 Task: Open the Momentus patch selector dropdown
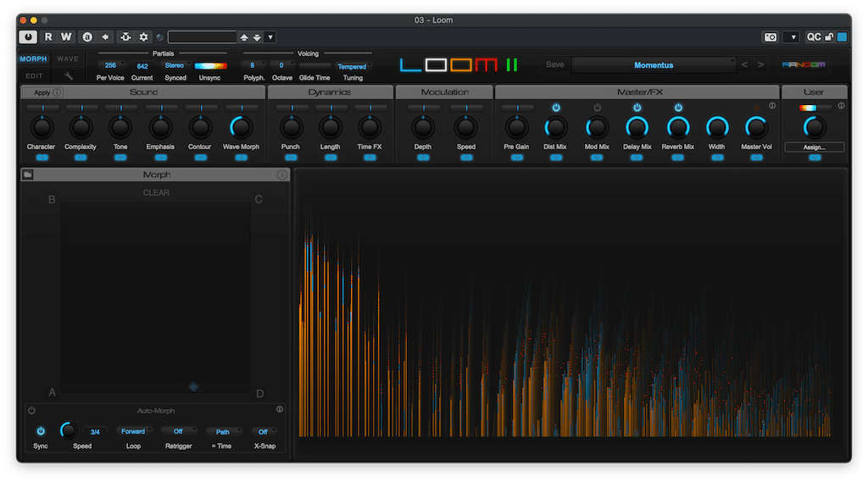[654, 64]
